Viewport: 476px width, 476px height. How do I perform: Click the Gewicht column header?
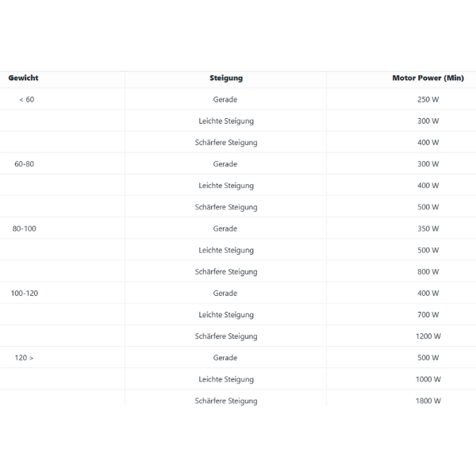pyautogui.click(x=23, y=78)
